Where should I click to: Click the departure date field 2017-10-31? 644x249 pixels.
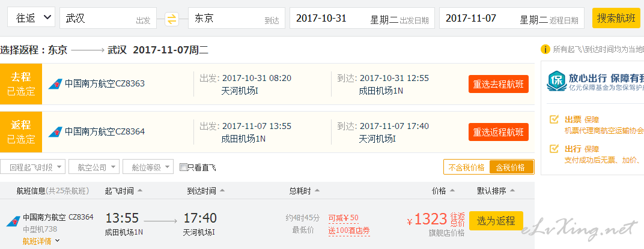tap(362, 19)
